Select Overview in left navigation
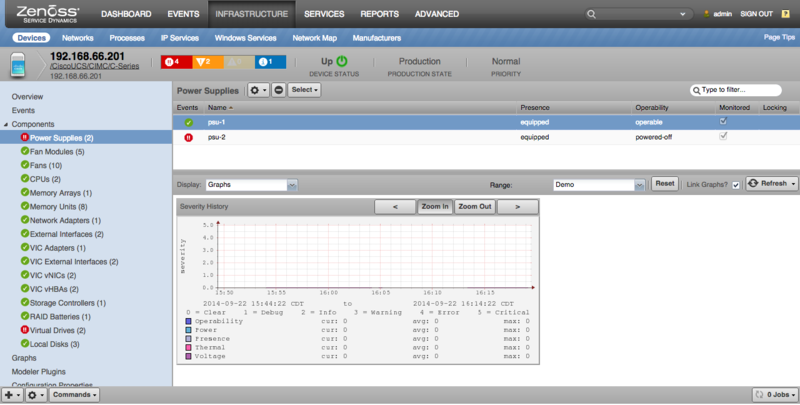 click(x=28, y=97)
